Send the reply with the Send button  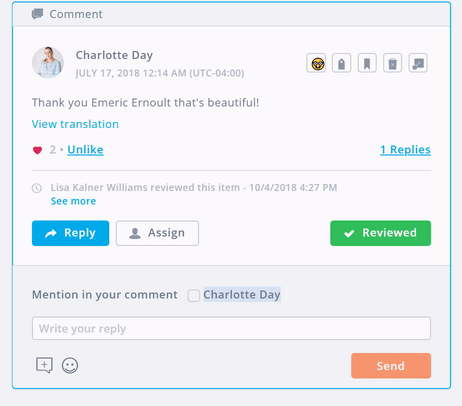click(391, 366)
